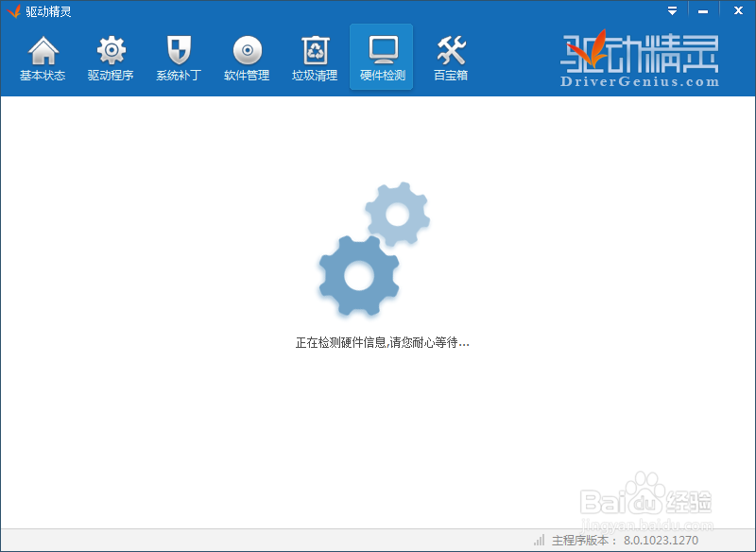The image size is (756, 552).
Task: Open the 基本状态 home tab
Action: [43, 57]
